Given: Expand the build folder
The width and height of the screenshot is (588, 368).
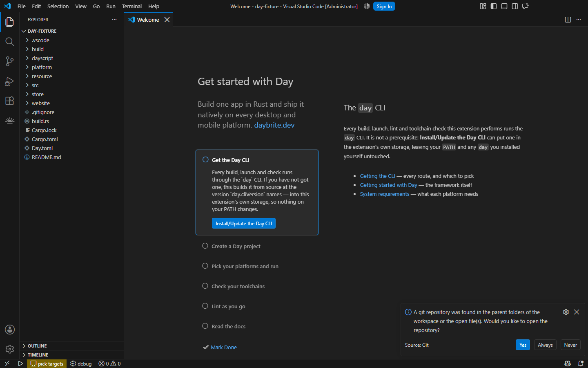Looking at the screenshot, I should click(71, 49).
